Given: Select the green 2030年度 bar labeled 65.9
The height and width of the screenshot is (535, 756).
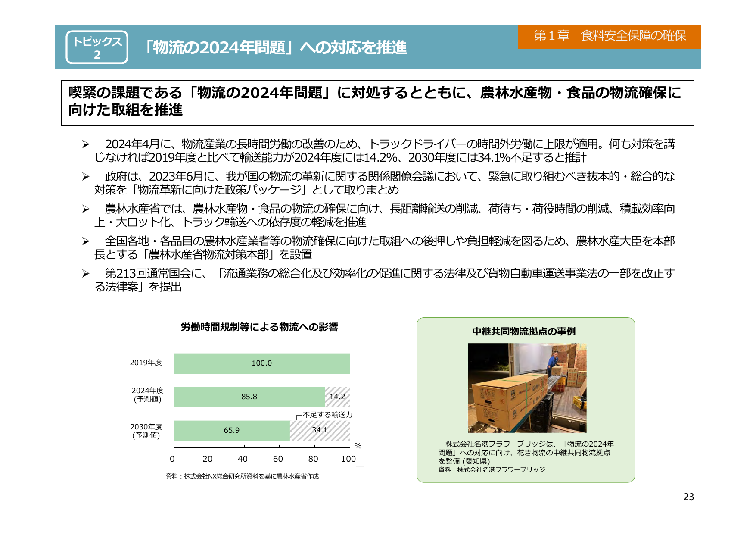Looking at the screenshot, I should [232, 431].
